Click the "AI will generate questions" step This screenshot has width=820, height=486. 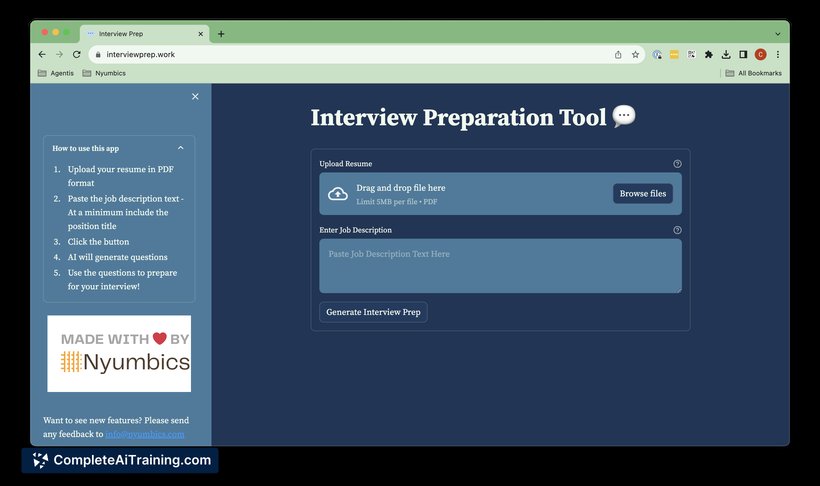[118, 257]
